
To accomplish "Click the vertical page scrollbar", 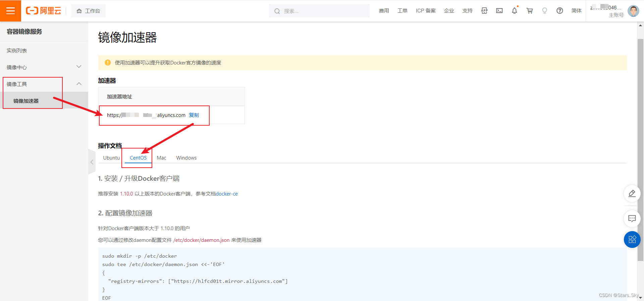I will click(640, 149).
